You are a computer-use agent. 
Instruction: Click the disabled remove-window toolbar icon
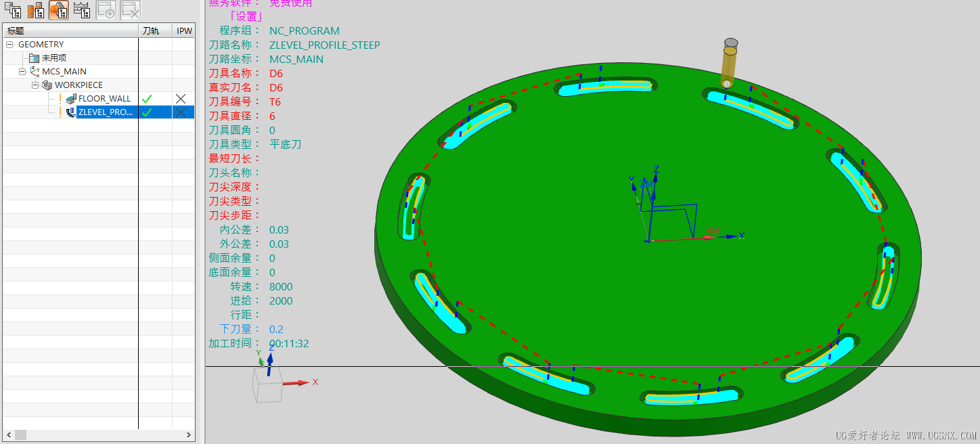click(130, 9)
